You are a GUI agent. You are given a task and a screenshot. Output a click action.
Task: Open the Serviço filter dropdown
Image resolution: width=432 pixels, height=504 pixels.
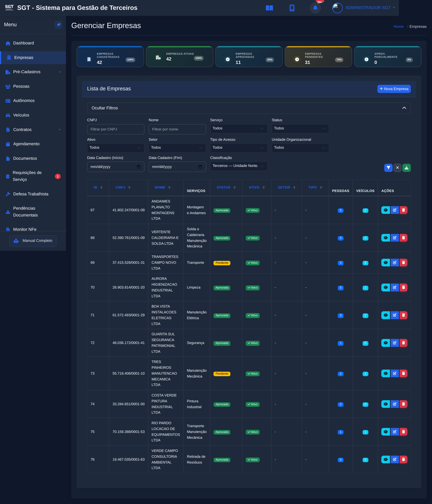239,129
